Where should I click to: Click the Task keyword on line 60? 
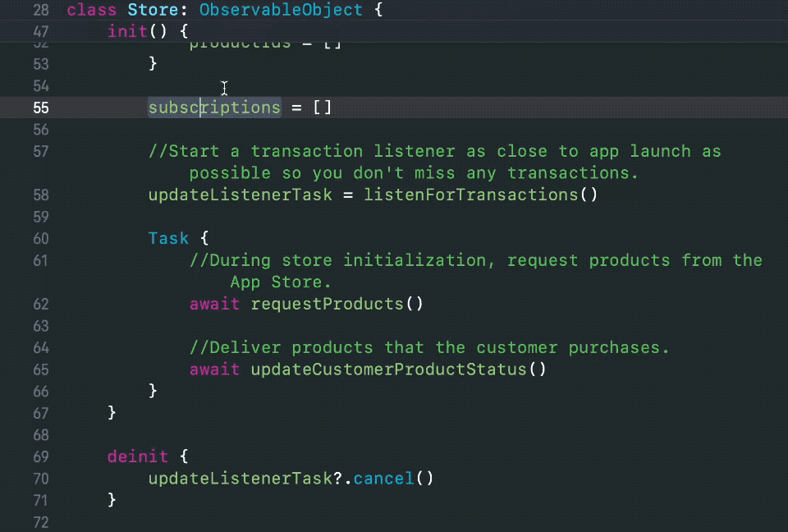tap(168, 238)
